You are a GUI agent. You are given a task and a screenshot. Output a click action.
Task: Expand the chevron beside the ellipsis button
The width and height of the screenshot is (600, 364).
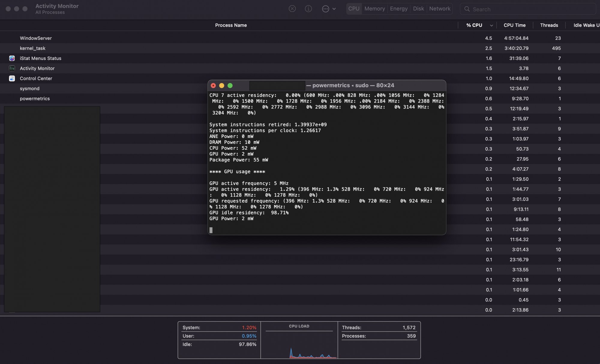click(x=334, y=9)
